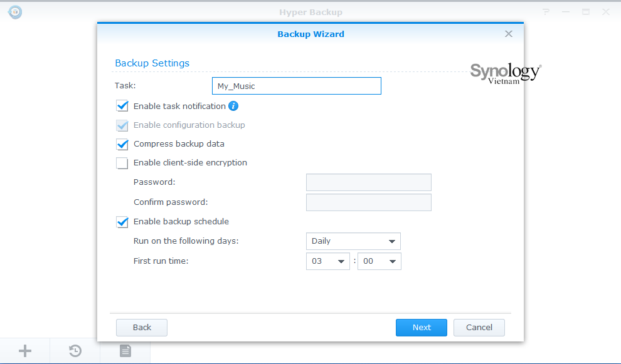Uncheck Compress backup data
The height and width of the screenshot is (364, 621).
click(122, 144)
